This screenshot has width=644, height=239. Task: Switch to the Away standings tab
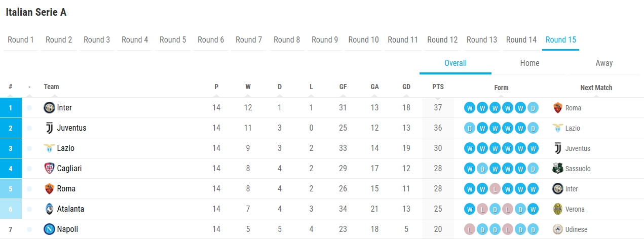(x=604, y=63)
